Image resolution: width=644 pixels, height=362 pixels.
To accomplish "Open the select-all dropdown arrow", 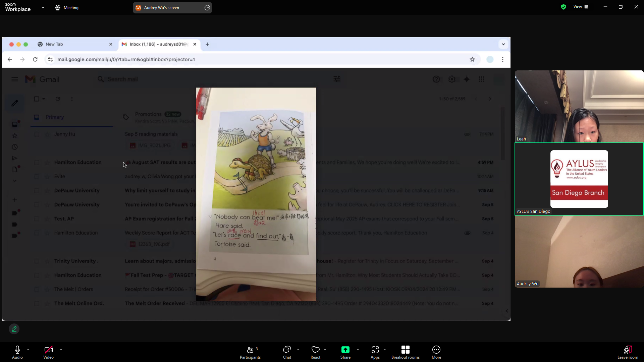I will [x=44, y=99].
